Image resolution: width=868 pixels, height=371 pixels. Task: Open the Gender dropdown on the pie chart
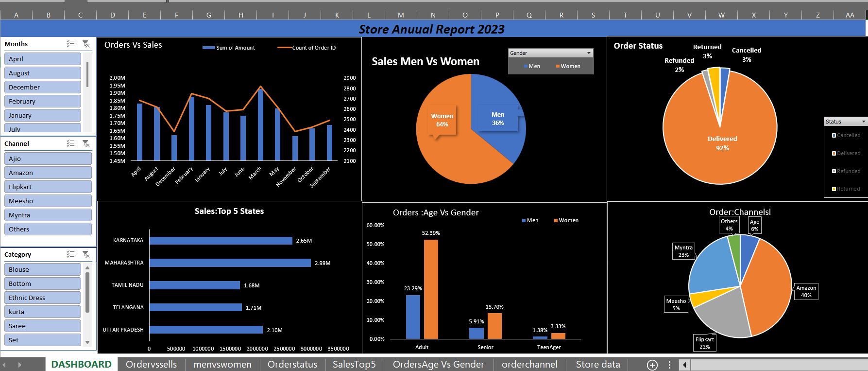coord(589,53)
